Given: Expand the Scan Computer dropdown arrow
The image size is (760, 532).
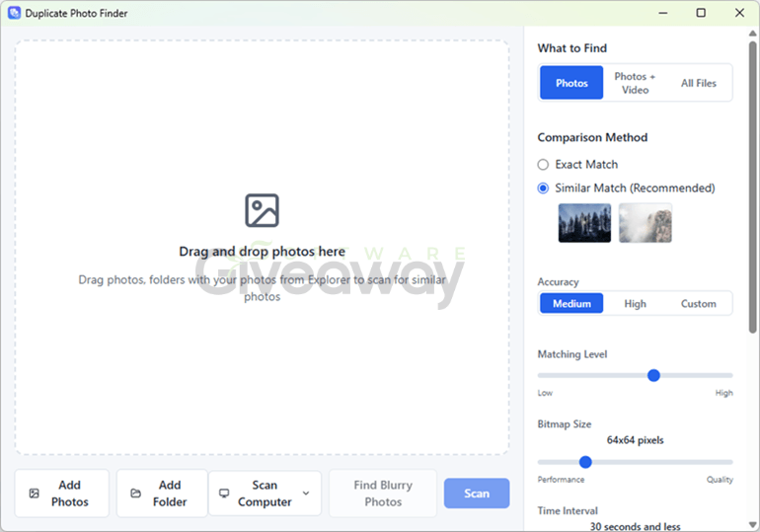Looking at the screenshot, I should 306,494.
